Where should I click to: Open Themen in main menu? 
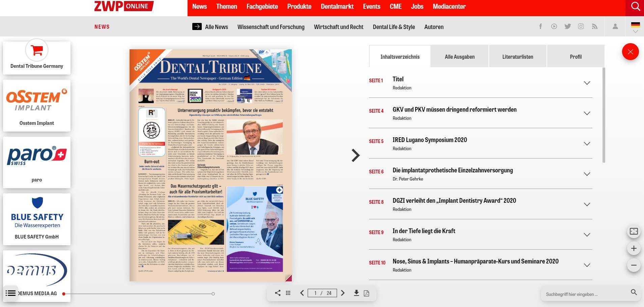point(226,6)
